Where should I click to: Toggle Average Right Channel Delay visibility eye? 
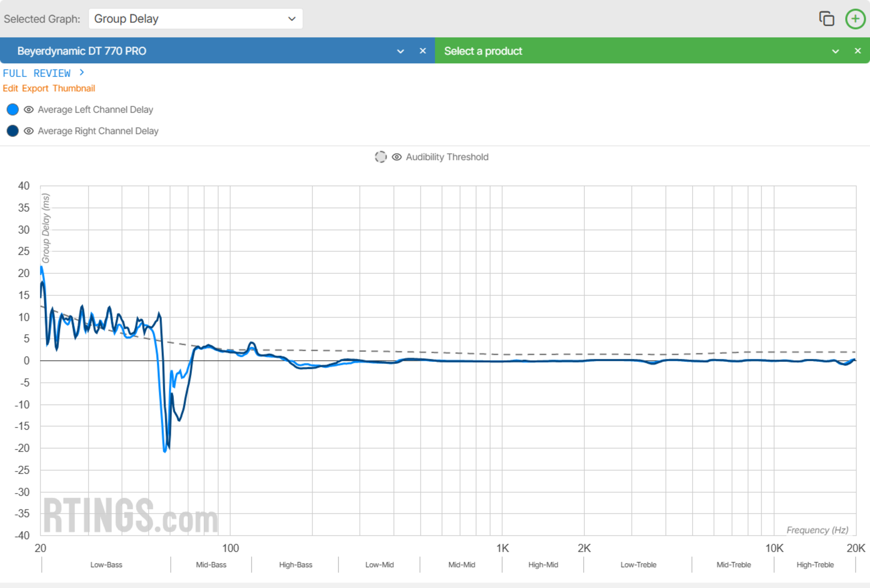coord(29,131)
